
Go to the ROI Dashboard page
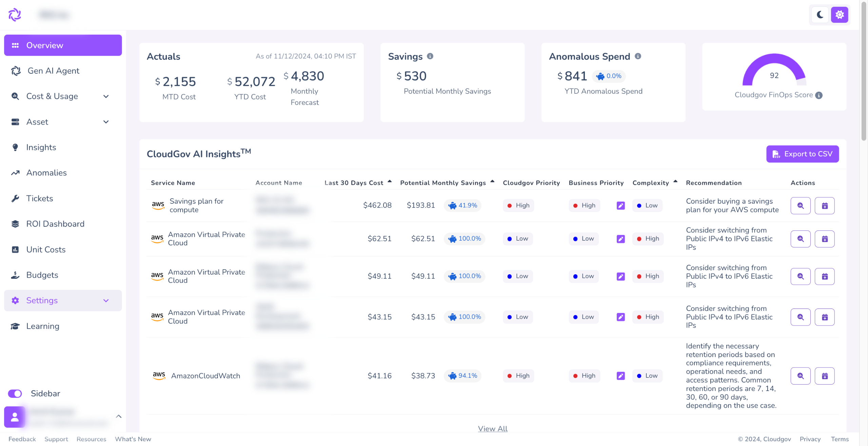coord(55,224)
